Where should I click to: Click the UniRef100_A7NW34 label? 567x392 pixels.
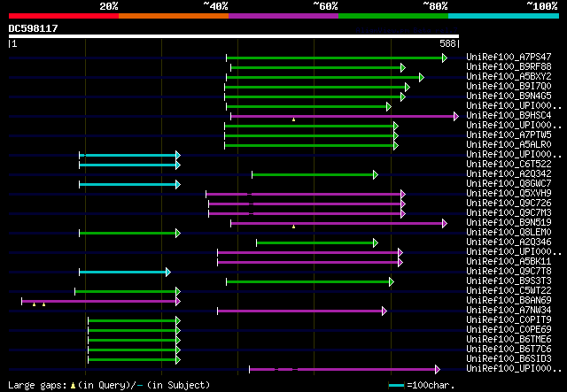tap(509, 310)
